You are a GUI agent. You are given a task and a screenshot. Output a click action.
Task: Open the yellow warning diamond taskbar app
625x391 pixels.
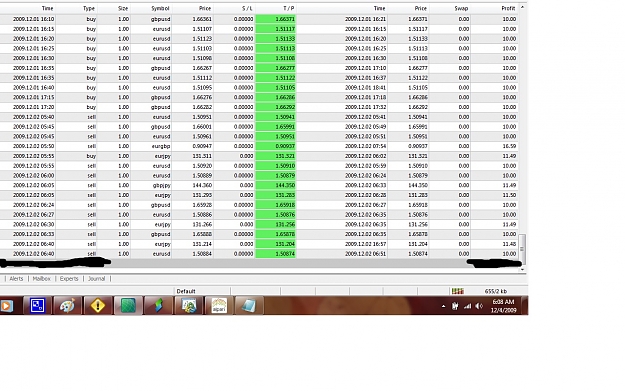[98, 306]
